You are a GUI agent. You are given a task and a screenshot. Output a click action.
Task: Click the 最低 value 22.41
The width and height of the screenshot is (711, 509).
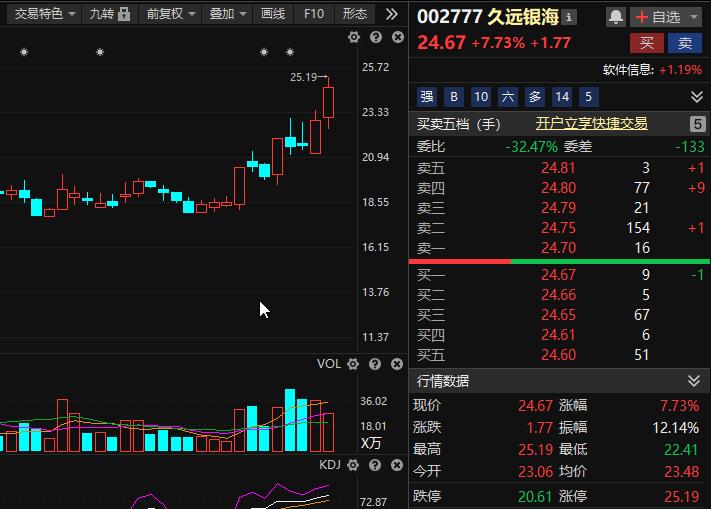tap(682, 450)
